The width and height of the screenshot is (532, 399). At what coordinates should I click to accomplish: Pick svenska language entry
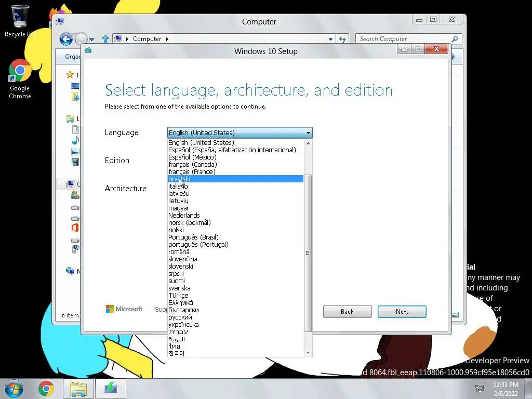(x=235, y=288)
